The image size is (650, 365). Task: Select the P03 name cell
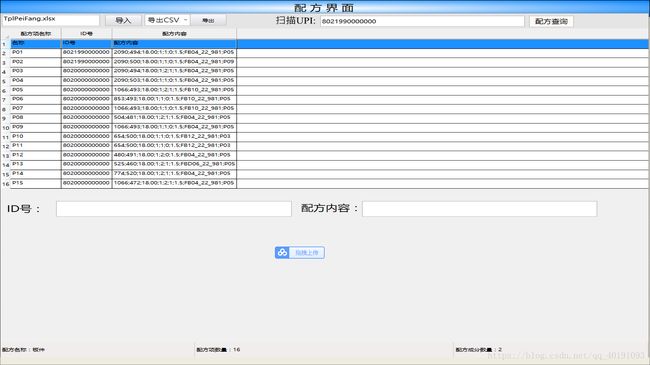(x=36, y=71)
